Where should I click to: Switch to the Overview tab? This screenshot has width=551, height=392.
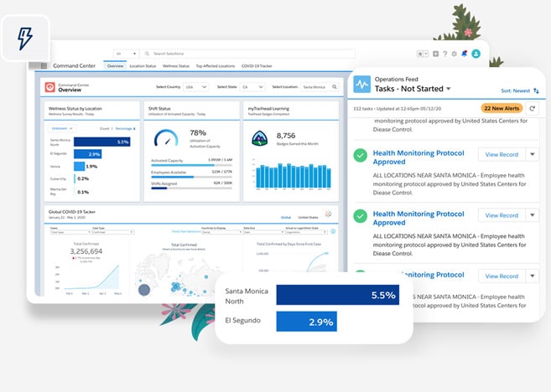point(115,65)
